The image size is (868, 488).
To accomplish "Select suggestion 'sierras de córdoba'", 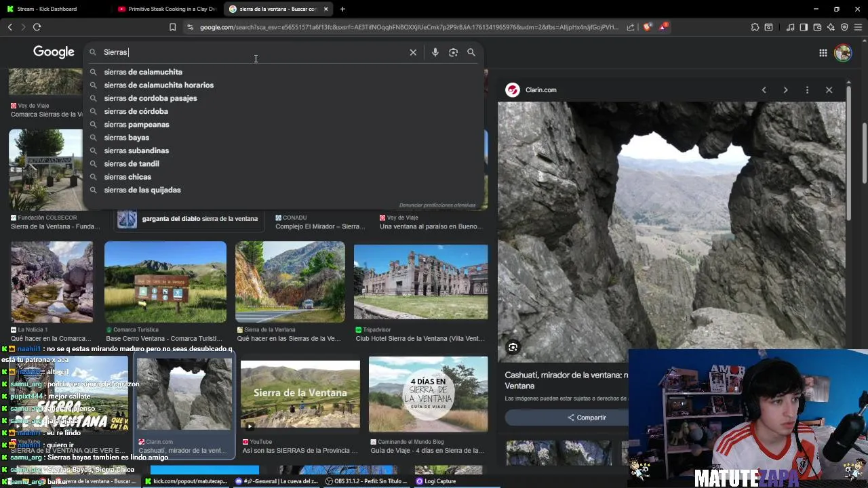I will pyautogui.click(x=136, y=111).
